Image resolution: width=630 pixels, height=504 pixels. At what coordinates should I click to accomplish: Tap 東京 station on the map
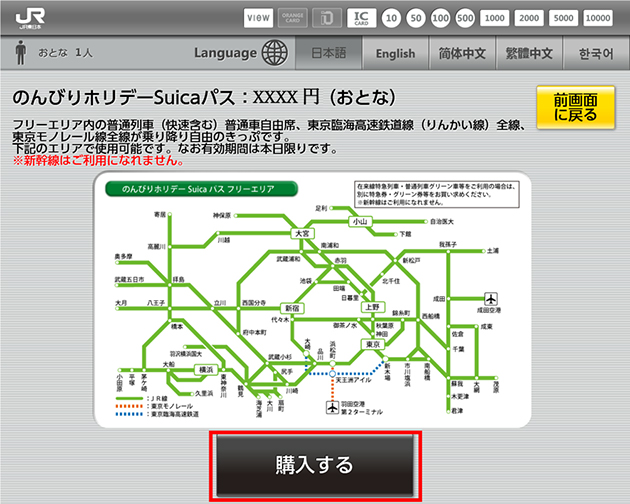[373, 344]
